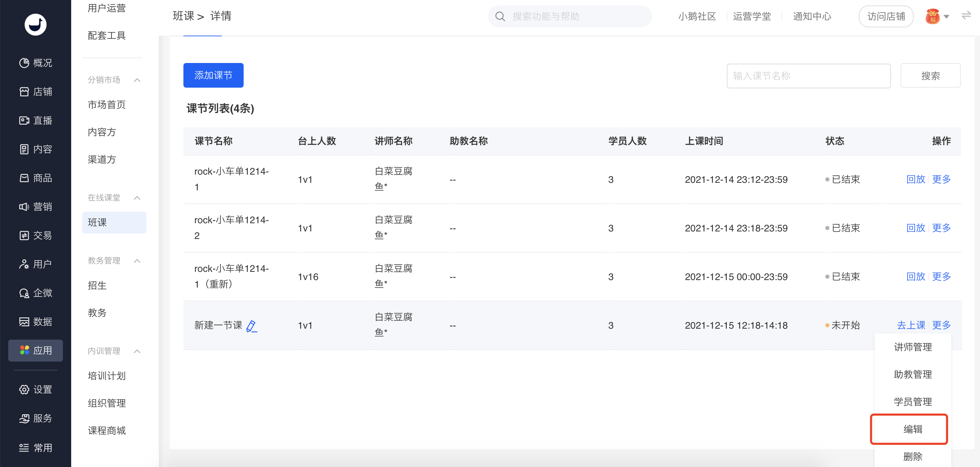Select 编辑 in the dropdown menu
980x467 pixels.
tap(912, 429)
